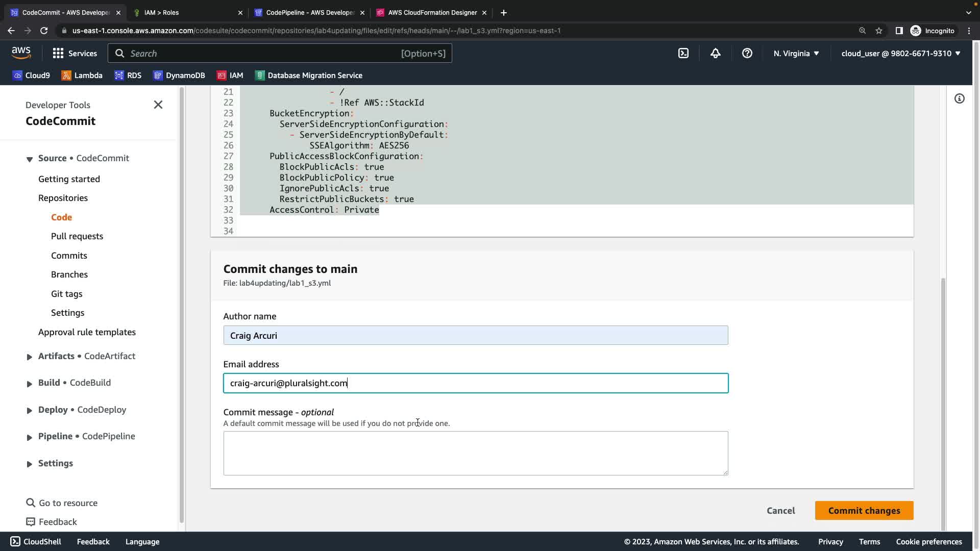Open CloudShell from the top navigation icon
The image size is (980, 551).
(x=683, y=53)
